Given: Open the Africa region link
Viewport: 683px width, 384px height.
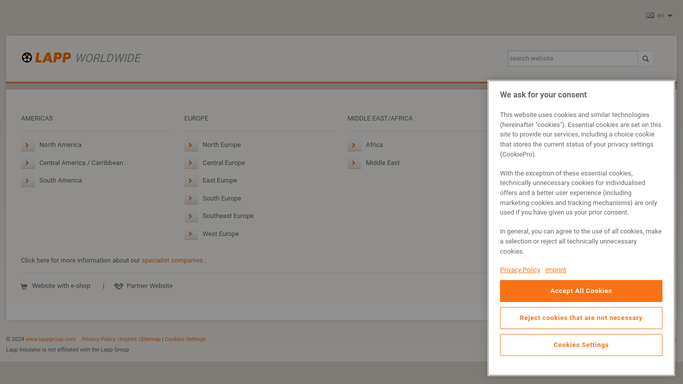Looking at the screenshot, I should (374, 145).
